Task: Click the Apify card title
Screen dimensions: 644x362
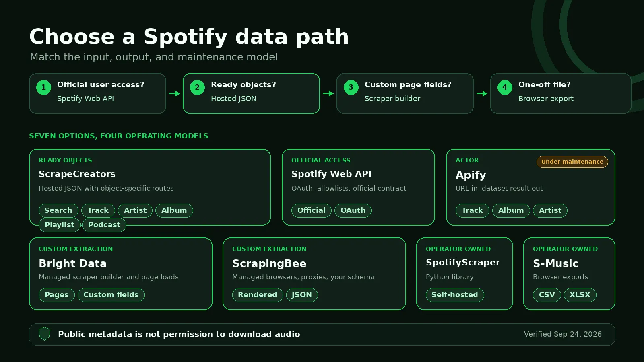Action: tap(471, 175)
